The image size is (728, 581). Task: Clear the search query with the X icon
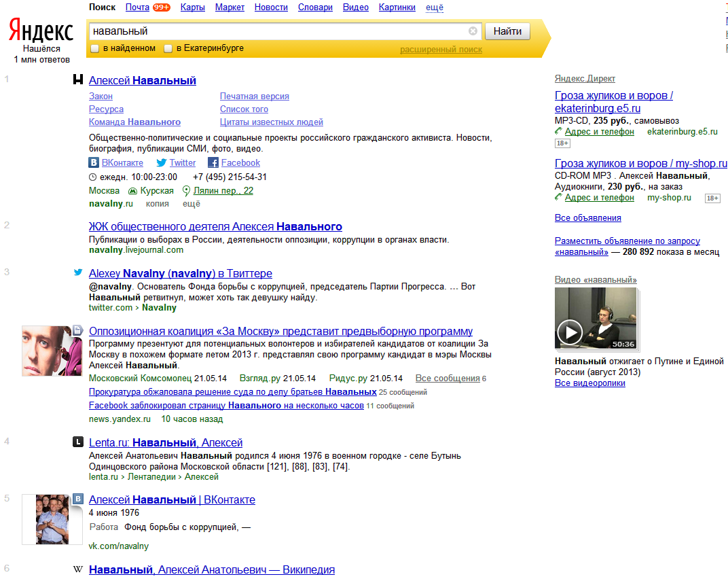(473, 31)
